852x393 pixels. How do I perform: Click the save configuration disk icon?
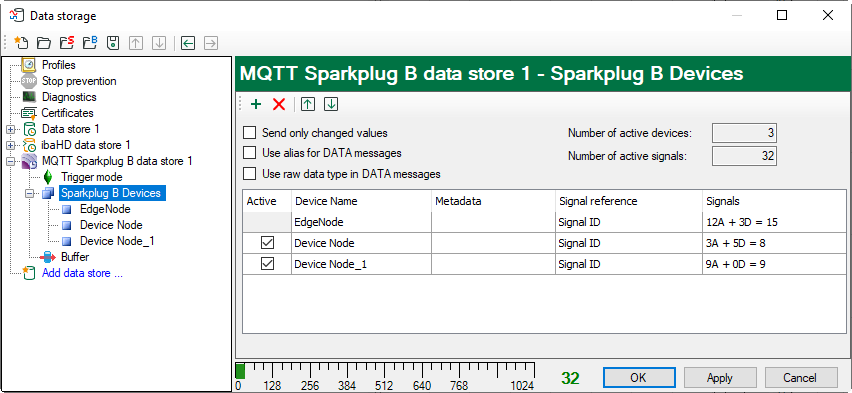tap(112, 43)
